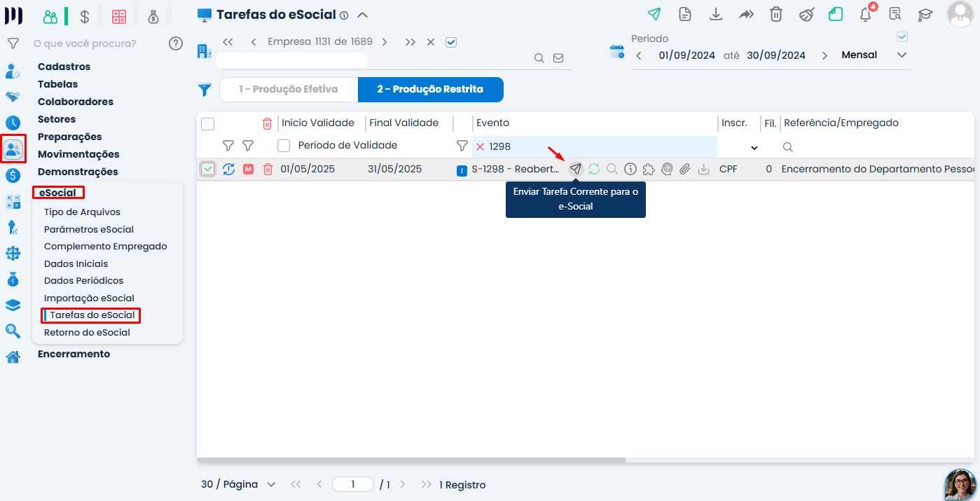Viewport: 980px width, 501px height.
Task: Clear the 1298 event filter with red X
Action: tap(480, 146)
